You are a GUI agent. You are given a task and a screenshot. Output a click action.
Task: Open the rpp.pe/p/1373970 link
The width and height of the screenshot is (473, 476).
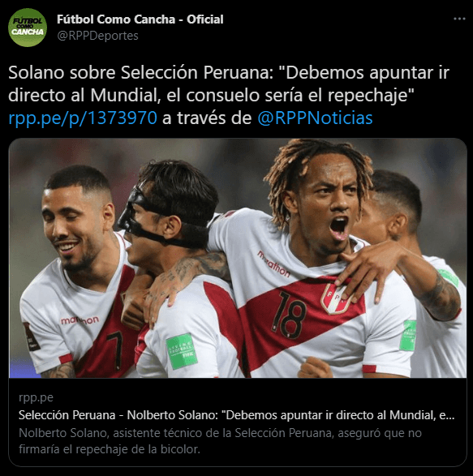point(83,118)
